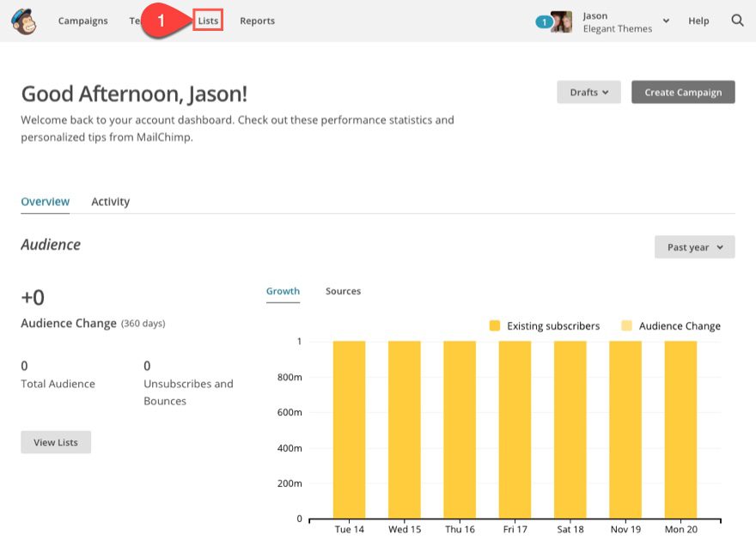Click the Wed 15 chart bar

[405, 429]
